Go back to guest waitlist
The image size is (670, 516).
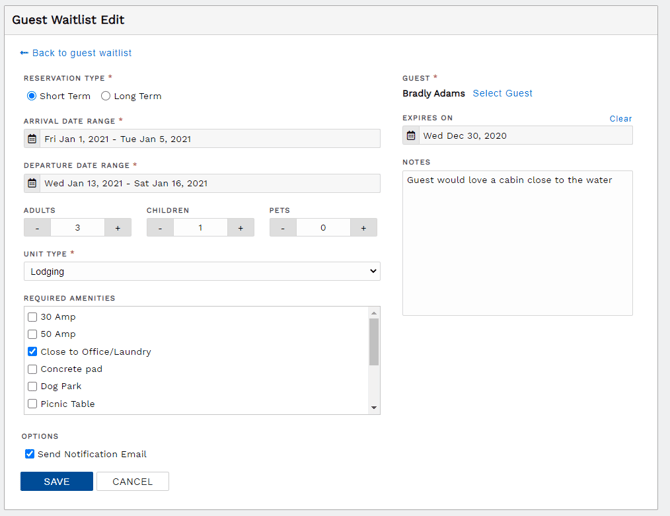82,53
